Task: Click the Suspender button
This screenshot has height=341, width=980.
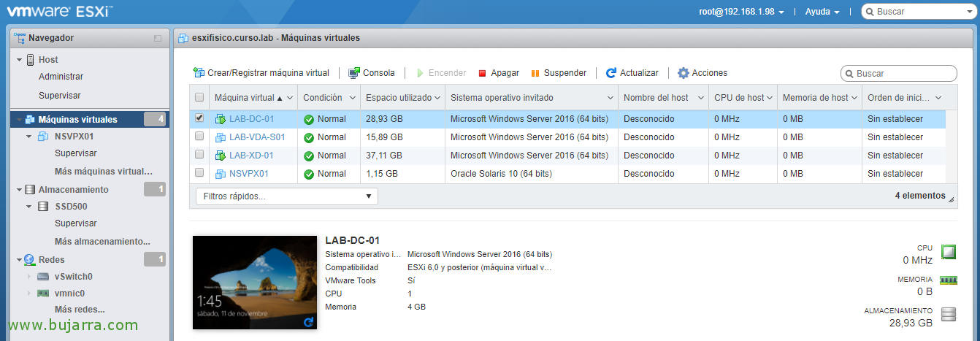Action: point(558,73)
